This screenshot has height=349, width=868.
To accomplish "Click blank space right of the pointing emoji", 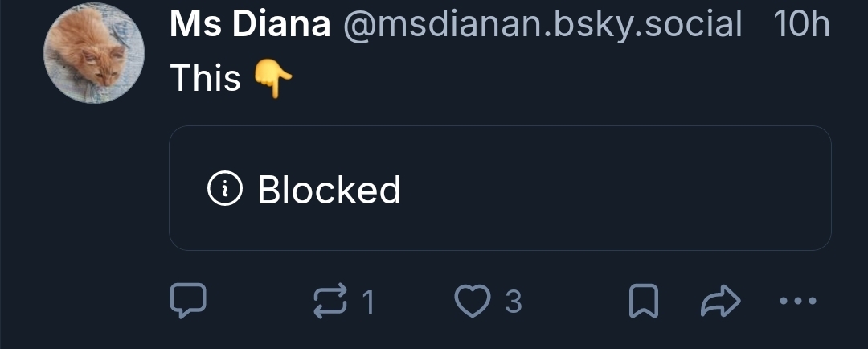I will pyautogui.click(x=554, y=79).
